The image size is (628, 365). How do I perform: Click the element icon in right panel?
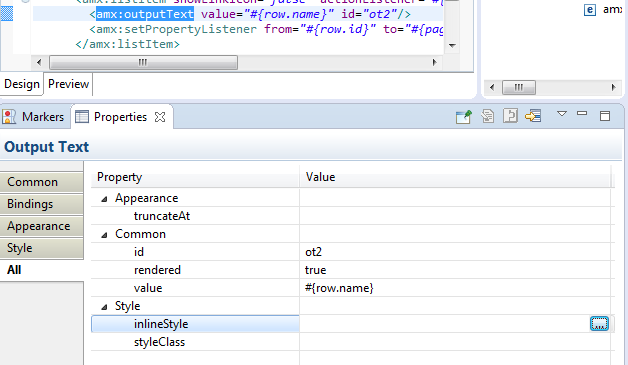tap(590, 10)
